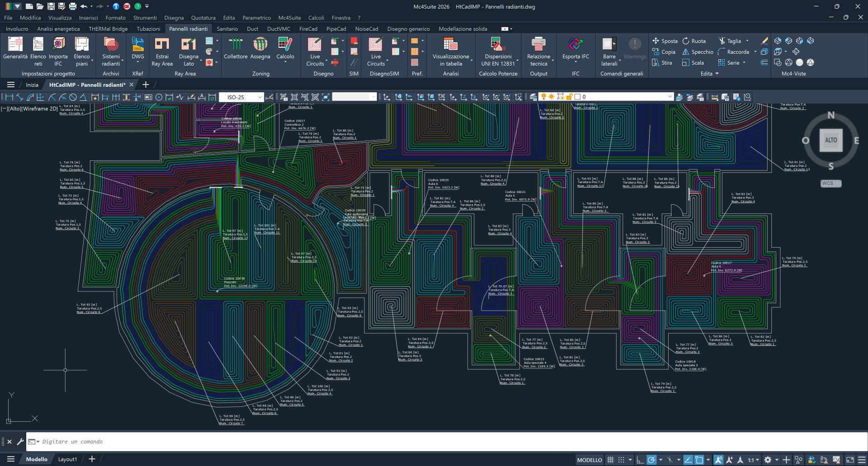This screenshot has width=868, height=466.
Task: Click the Estrai Ray Area tool
Action: coord(162,51)
